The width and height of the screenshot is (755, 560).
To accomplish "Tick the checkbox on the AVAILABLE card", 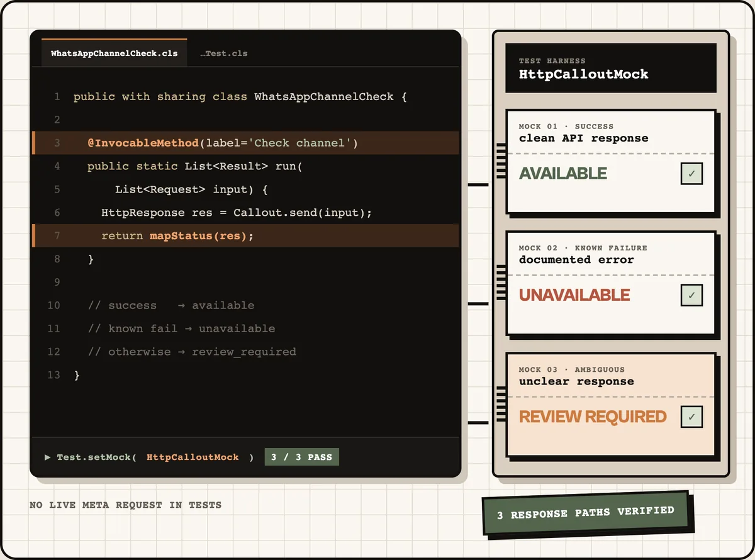I will coord(691,174).
